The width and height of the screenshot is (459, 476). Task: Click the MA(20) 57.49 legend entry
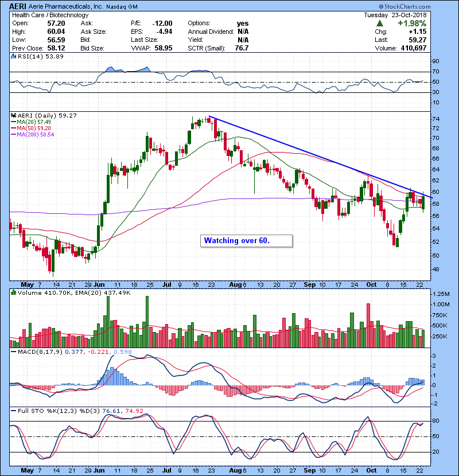click(32, 122)
